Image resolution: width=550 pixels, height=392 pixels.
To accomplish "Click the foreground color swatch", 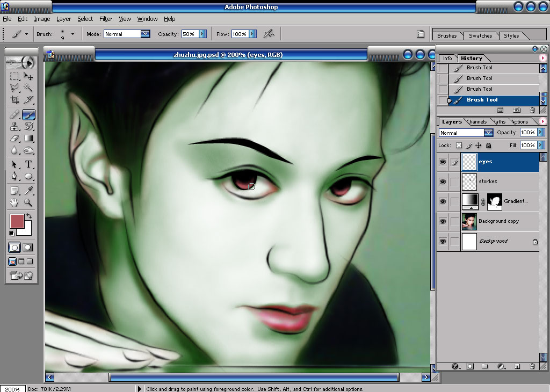I will (17, 221).
